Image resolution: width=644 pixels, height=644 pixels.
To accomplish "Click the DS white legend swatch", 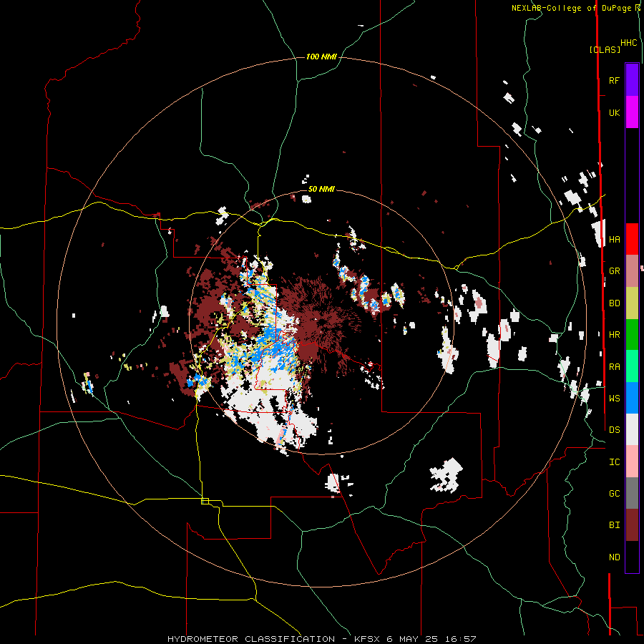I will click(632, 429).
